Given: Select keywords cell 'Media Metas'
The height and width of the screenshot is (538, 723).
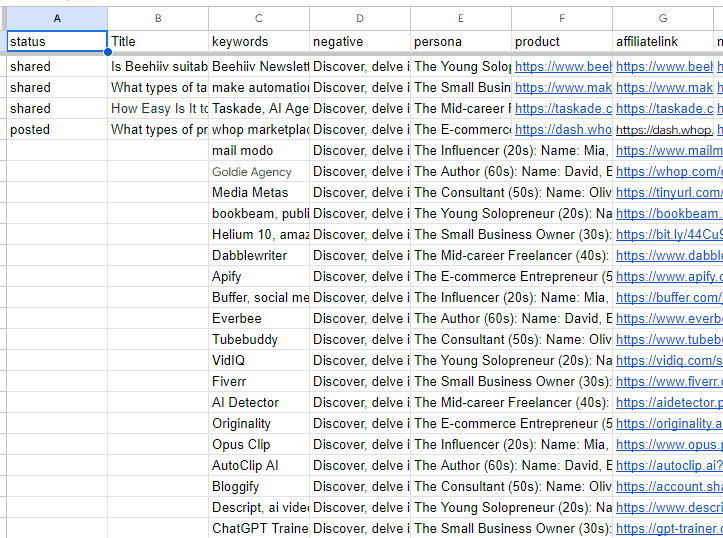Looking at the screenshot, I should [259, 193].
